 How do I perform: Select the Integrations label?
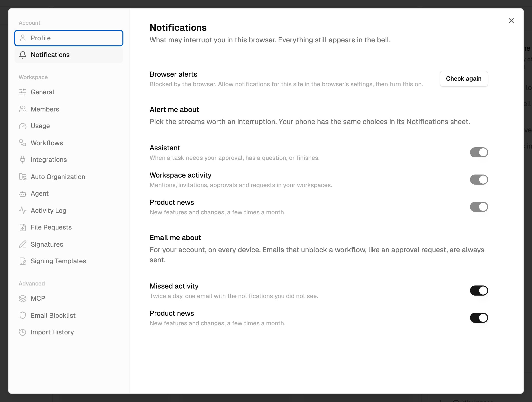(x=49, y=160)
